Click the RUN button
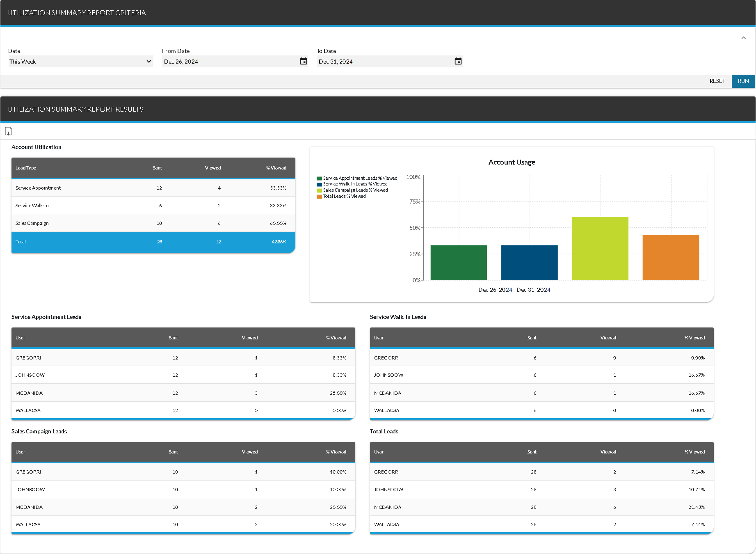Image resolution: width=756 pixels, height=554 pixels. pos(743,81)
